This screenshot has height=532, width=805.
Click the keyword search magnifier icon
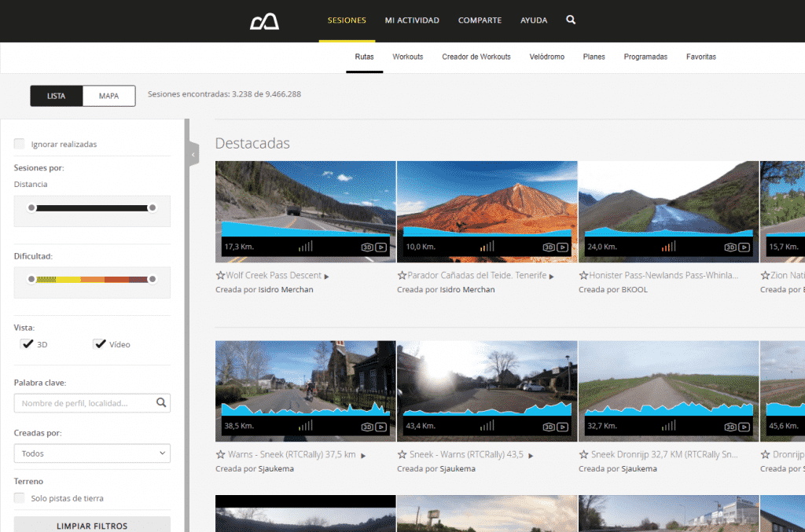(161, 402)
